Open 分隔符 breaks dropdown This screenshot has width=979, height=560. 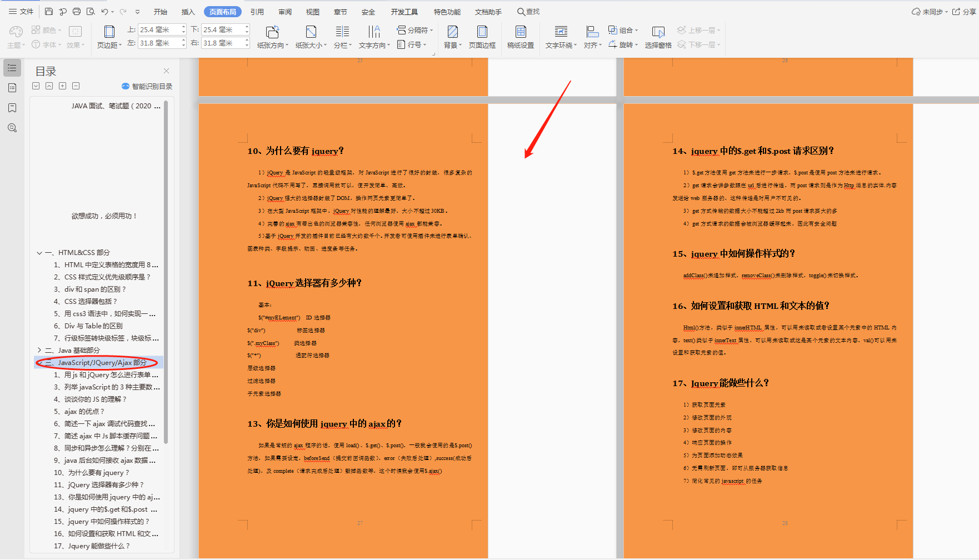click(x=414, y=30)
